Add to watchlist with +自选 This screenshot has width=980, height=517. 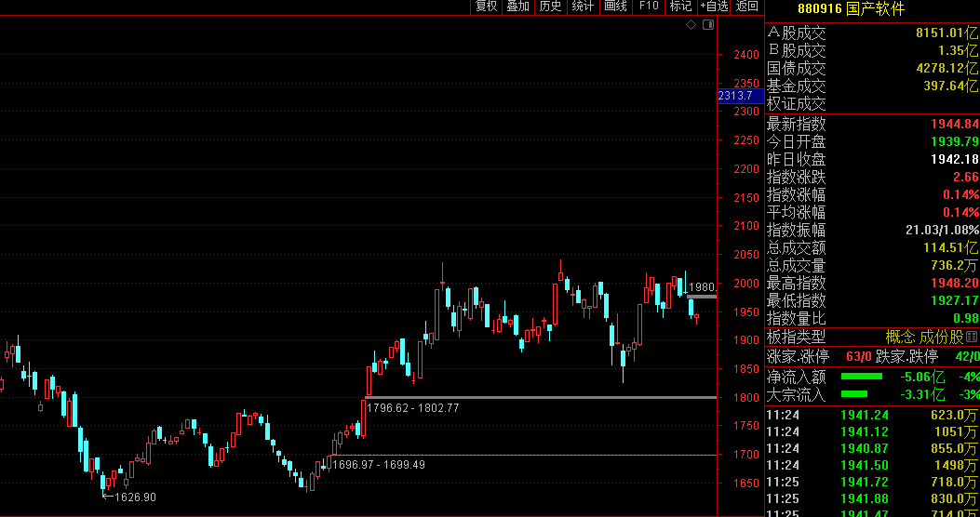click(715, 7)
